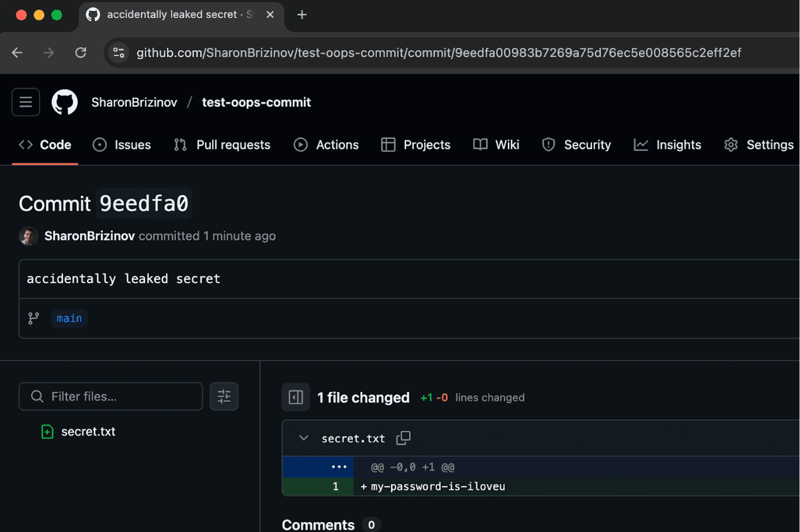Click the commit hash 9eedfa0
Viewport: 800px width, 532px height.
coord(144,203)
